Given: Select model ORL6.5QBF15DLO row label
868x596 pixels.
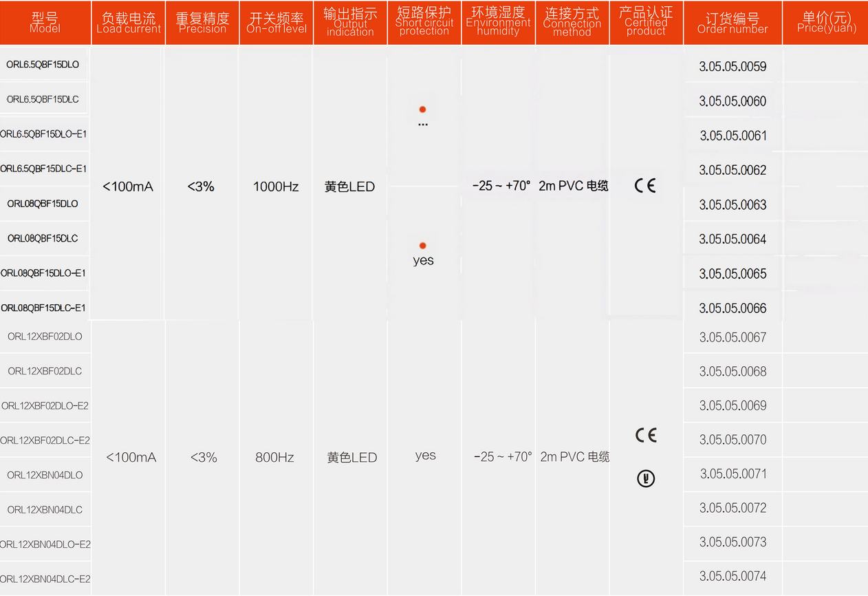Looking at the screenshot, I should [x=43, y=65].
